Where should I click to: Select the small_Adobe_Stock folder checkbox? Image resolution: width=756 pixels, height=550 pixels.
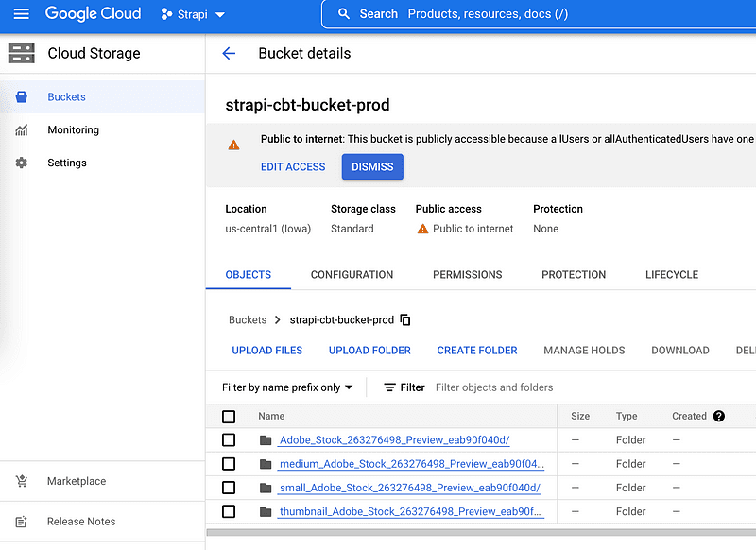point(229,488)
